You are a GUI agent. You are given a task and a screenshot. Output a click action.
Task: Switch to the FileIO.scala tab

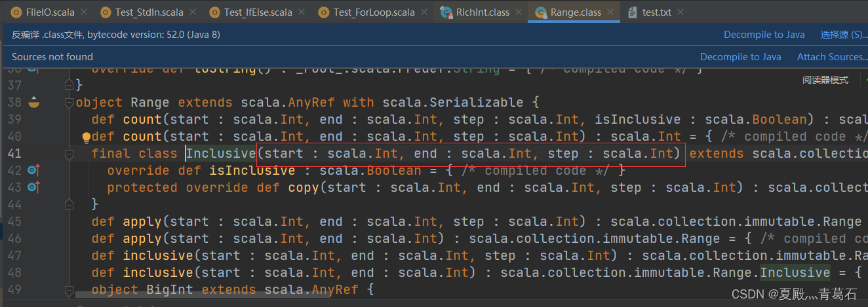(x=50, y=12)
